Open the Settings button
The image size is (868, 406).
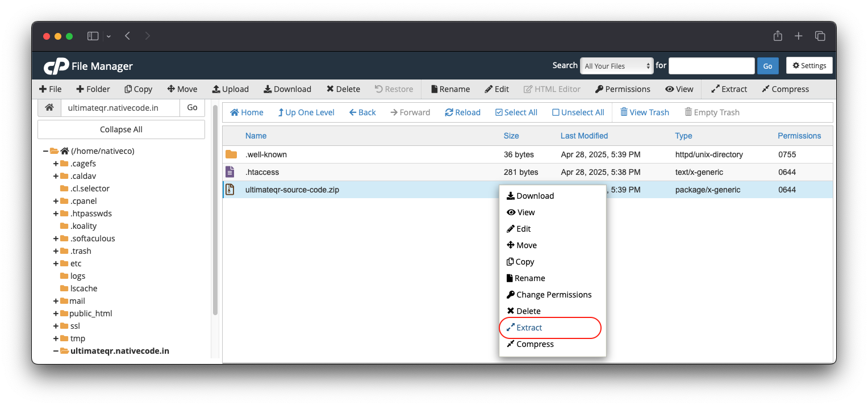click(809, 66)
